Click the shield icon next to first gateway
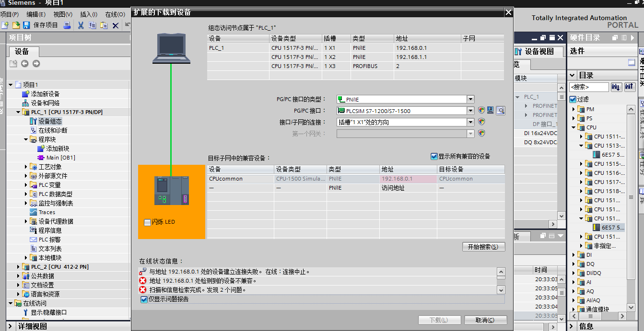Viewport: 644px width, 331px height. (x=481, y=134)
